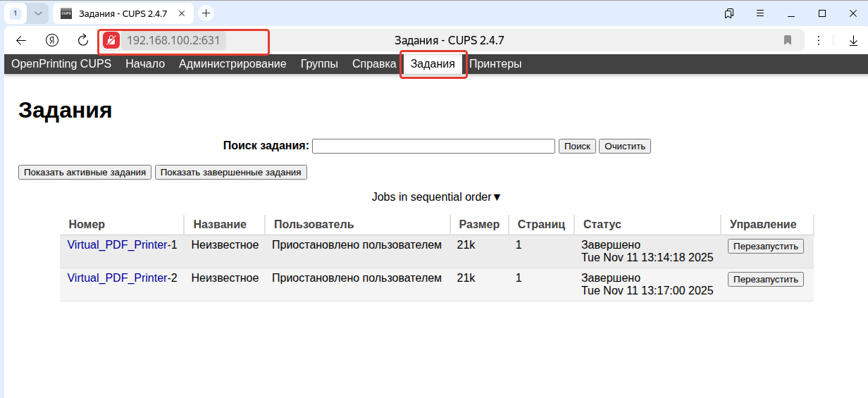Open Yandex home via the Я icon
The image size is (868, 398).
[x=51, y=41]
